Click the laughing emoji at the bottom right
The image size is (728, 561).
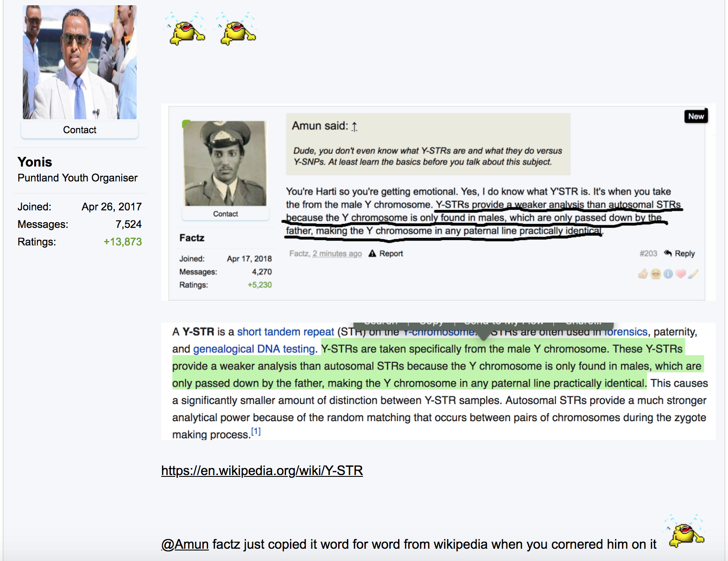click(686, 532)
